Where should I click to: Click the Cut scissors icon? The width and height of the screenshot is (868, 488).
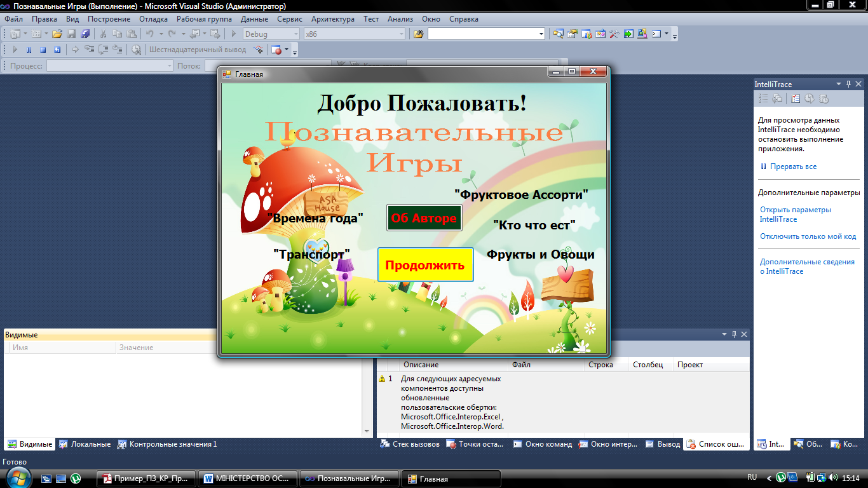103,34
